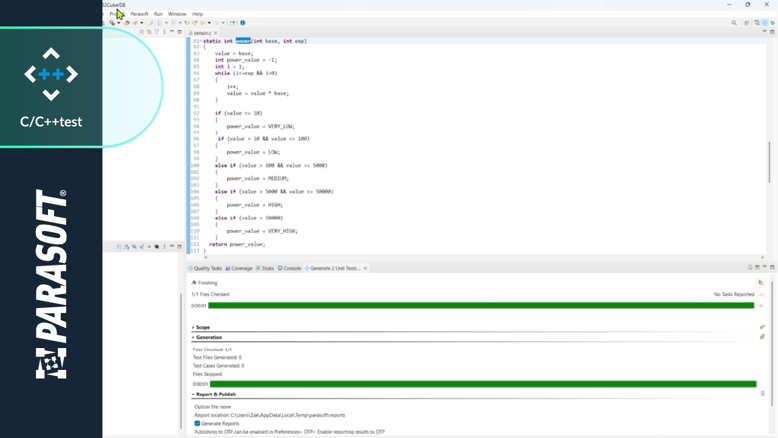The image size is (778, 438).
Task: Click the blue info icon in toolbar
Action: (243, 23)
